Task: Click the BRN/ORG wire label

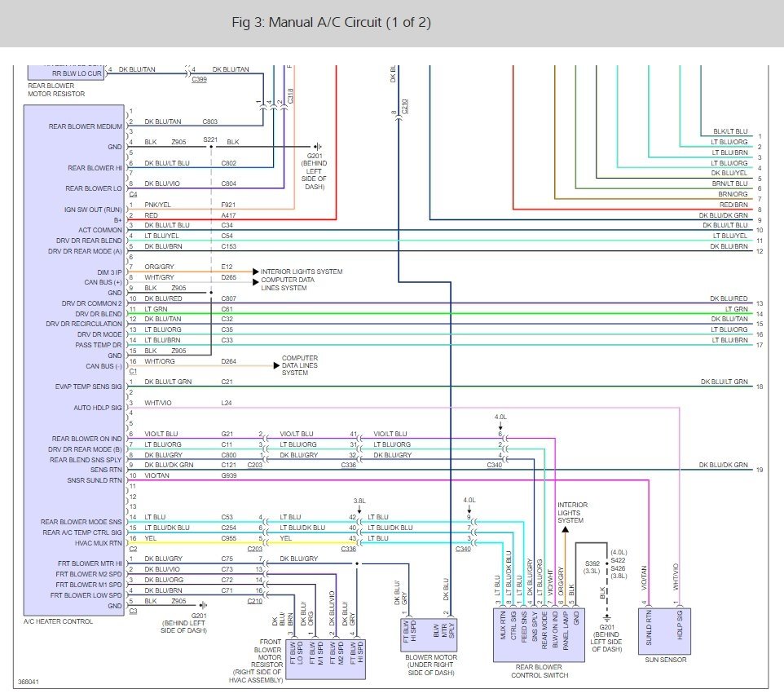Action: tap(733, 194)
